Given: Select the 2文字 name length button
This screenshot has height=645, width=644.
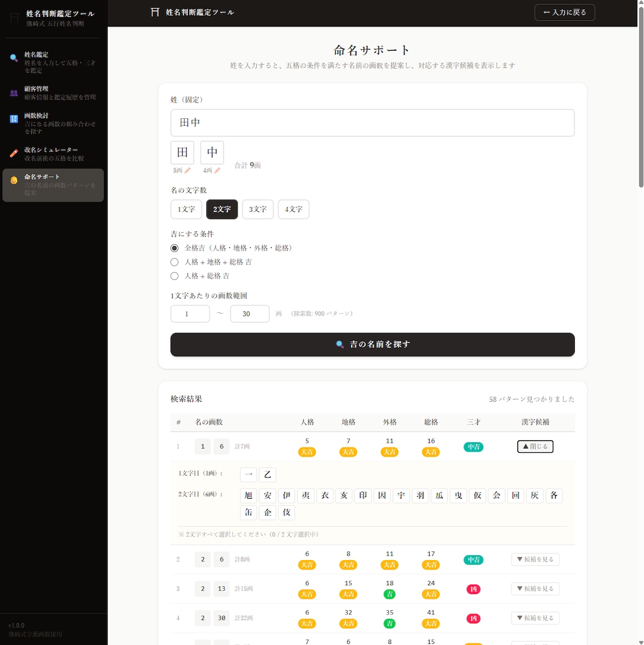Looking at the screenshot, I should [222, 209].
